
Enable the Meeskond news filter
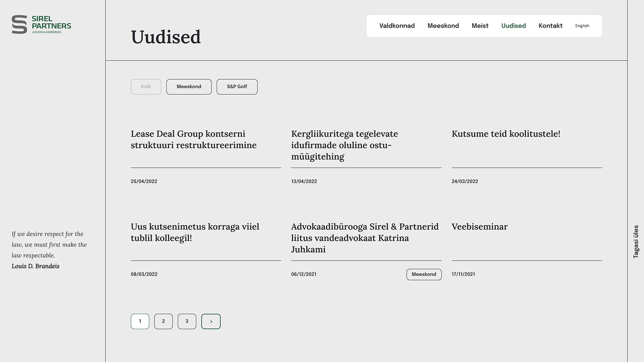click(189, 86)
